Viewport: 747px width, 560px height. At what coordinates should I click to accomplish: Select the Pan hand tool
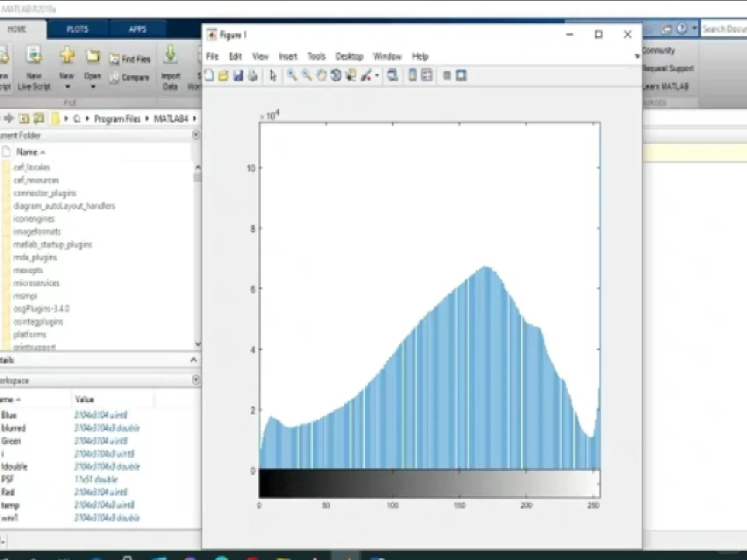click(x=321, y=76)
